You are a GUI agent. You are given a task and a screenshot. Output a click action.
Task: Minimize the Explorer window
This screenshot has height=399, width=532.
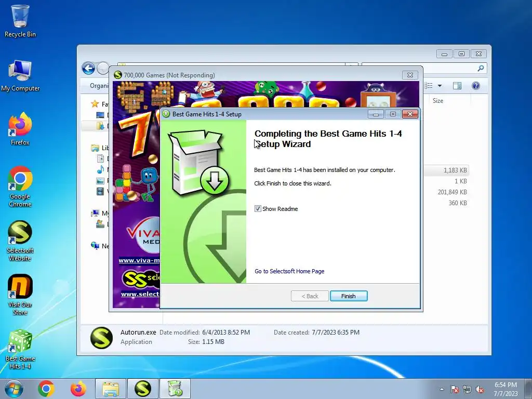[x=445, y=54]
